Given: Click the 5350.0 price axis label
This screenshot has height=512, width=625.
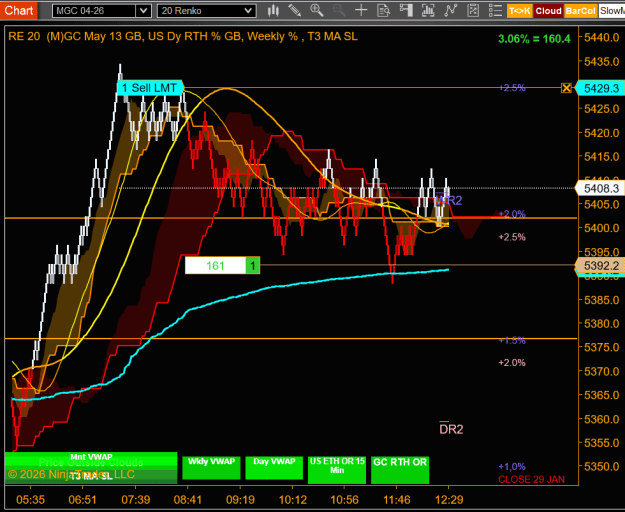Looking at the screenshot, I should 601,466.
